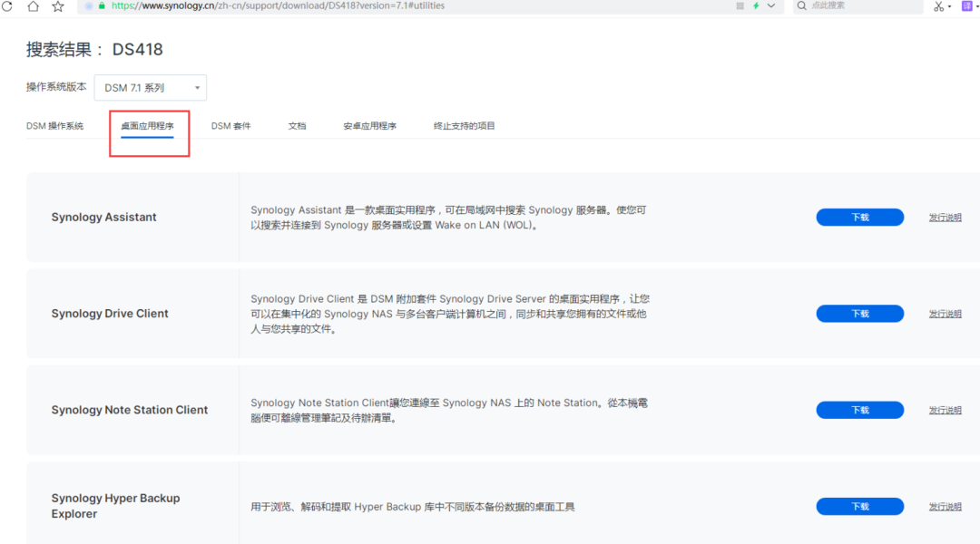Click the QR code icon in address bar
The width and height of the screenshot is (980, 544).
[740, 5]
